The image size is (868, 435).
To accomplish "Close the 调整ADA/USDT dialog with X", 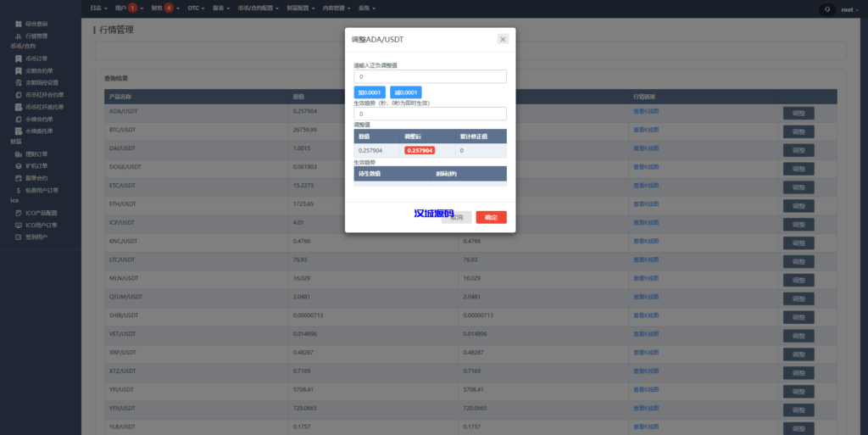I will (x=503, y=39).
